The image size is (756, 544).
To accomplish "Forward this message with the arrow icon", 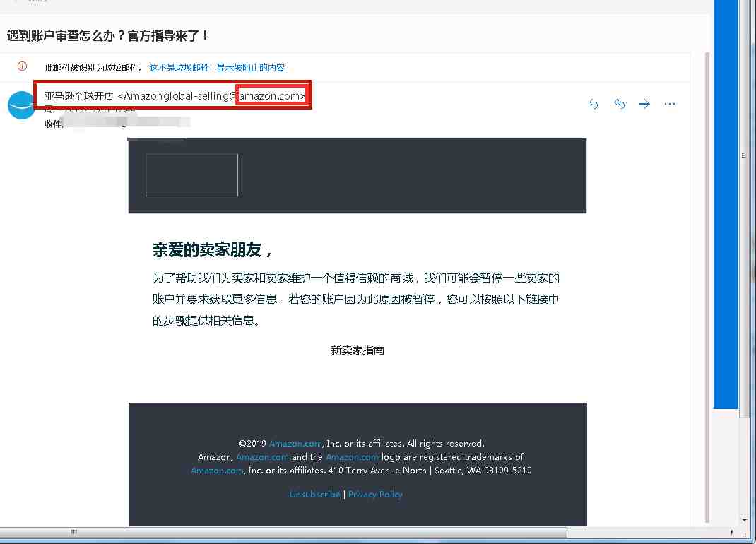I will (x=644, y=104).
